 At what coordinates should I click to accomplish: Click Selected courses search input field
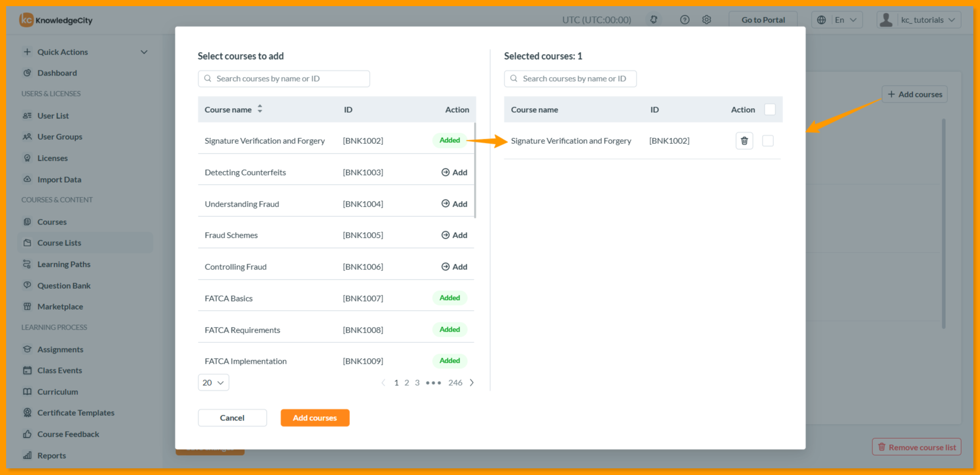[x=570, y=79]
